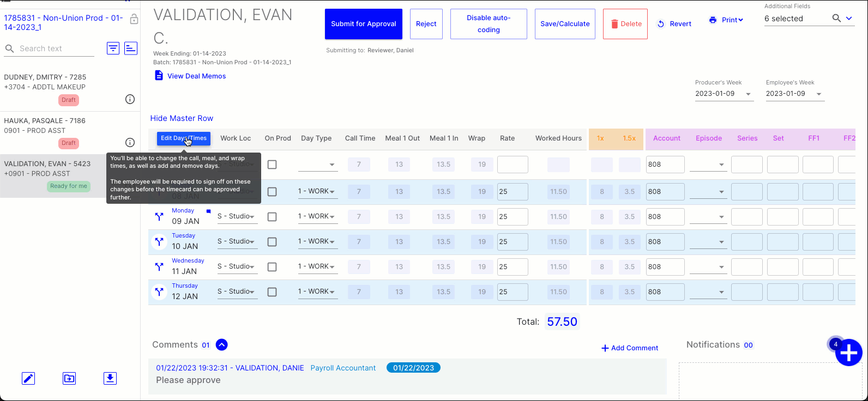
Task: Click the trash Delete button
Action: coord(625,24)
